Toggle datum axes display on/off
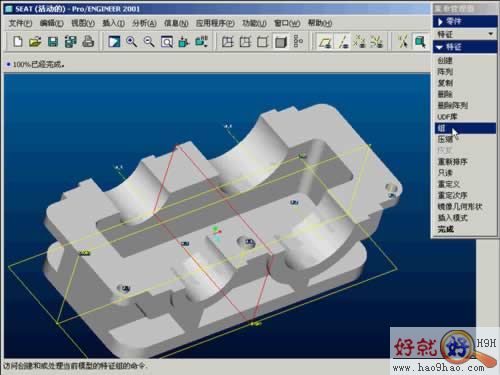 point(343,42)
